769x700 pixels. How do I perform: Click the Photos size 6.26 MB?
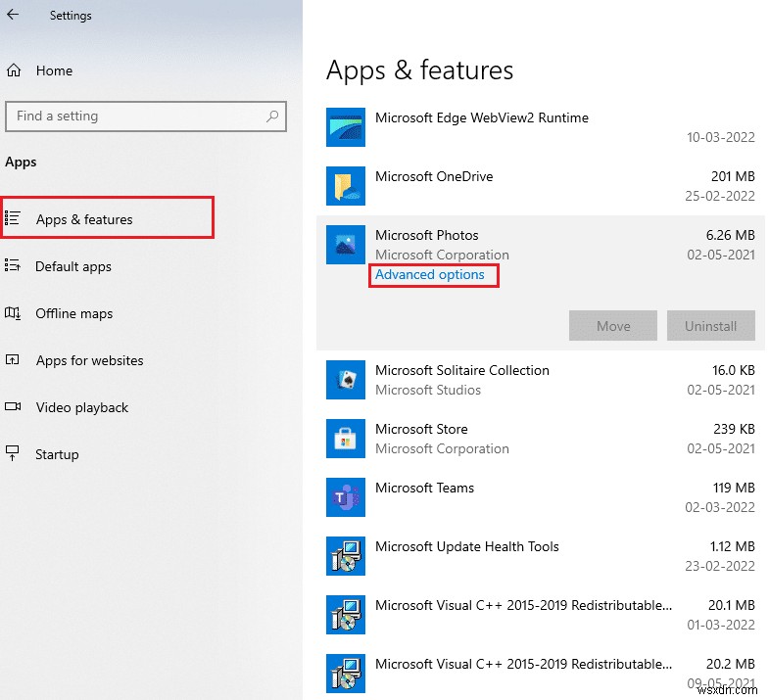coord(730,235)
